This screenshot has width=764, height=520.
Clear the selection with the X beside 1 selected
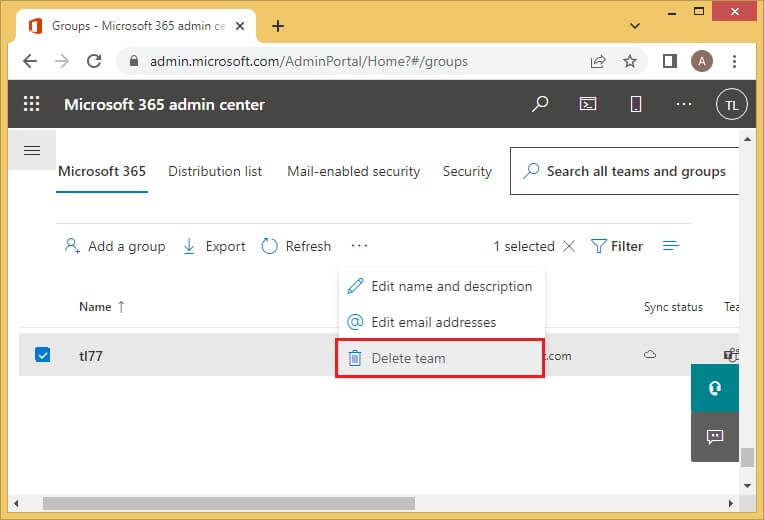569,246
